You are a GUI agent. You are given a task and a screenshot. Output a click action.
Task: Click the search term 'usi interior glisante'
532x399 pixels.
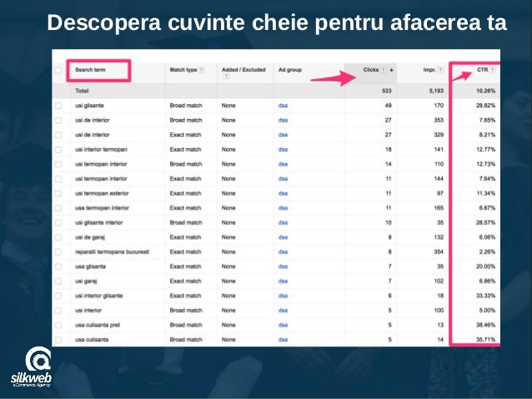(99, 296)
